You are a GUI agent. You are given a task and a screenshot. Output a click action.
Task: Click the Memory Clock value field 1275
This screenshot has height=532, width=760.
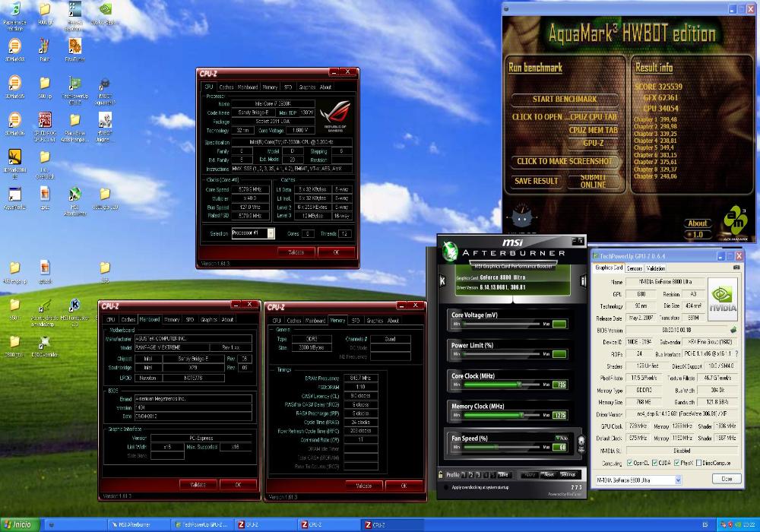559,415
